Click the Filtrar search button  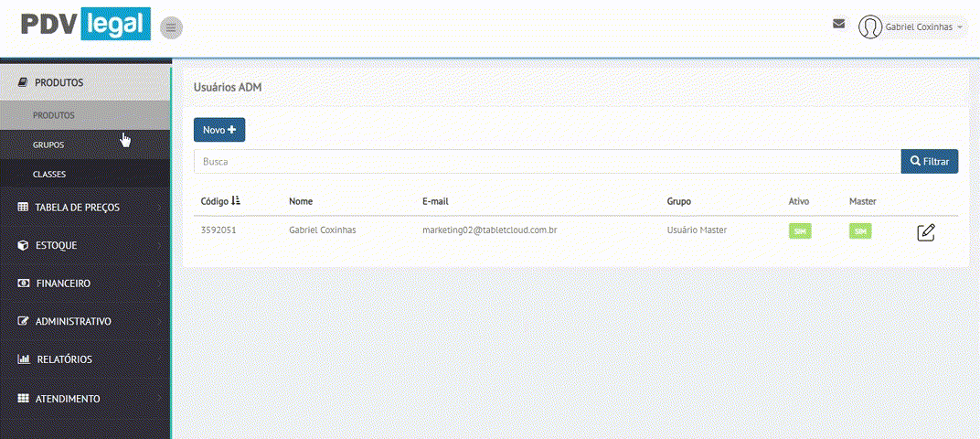click(x=929, y=161)
